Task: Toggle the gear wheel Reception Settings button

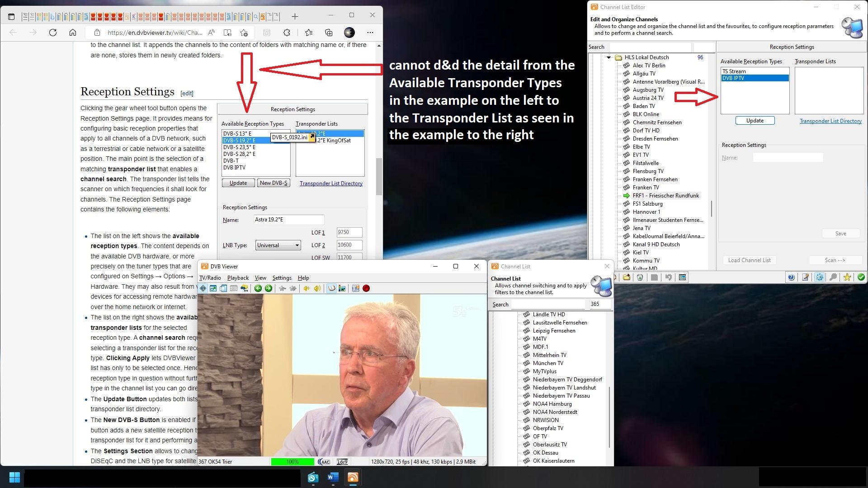Action: [819, 277]
